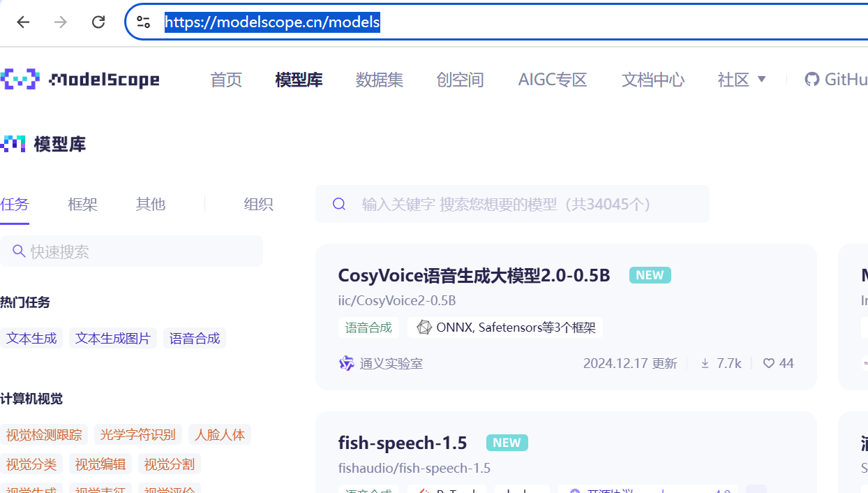Click the magnifier icon in 快速搜索
Viewport: 868px width, 493px height.
click(19, 251)
